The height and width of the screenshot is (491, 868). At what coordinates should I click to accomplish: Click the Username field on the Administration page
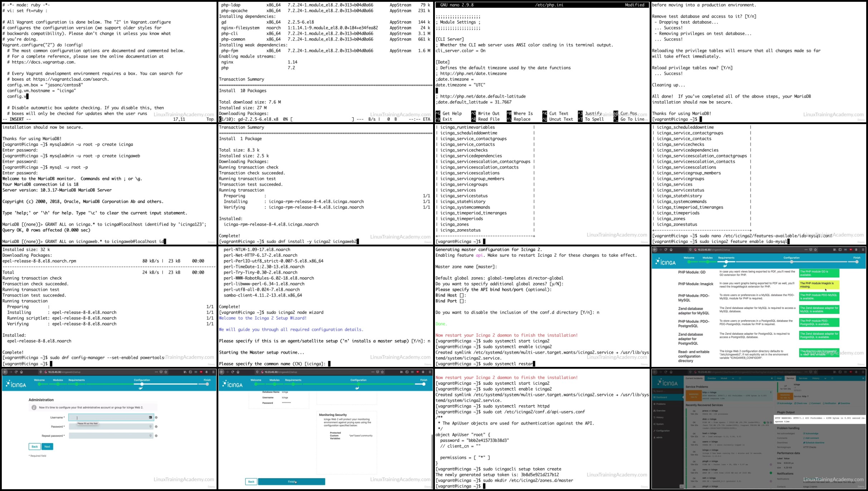tap(111, 417)
